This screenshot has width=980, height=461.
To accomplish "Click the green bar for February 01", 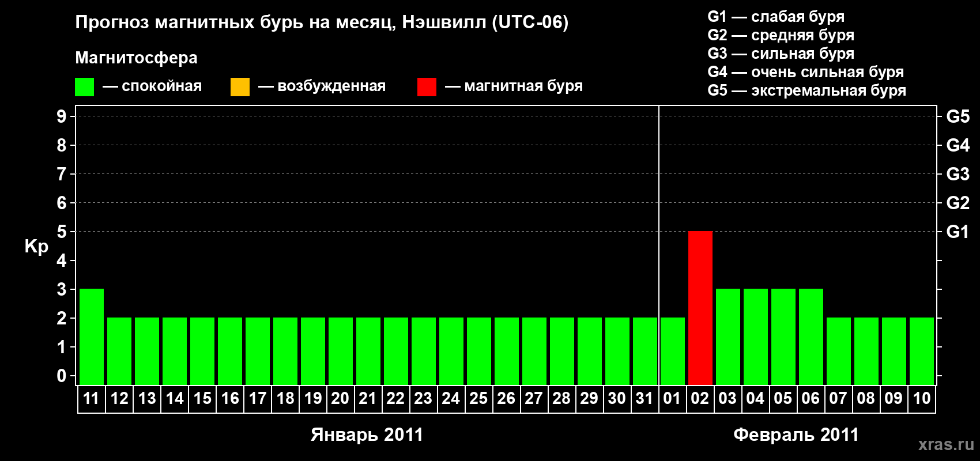I will click(673, 351).
